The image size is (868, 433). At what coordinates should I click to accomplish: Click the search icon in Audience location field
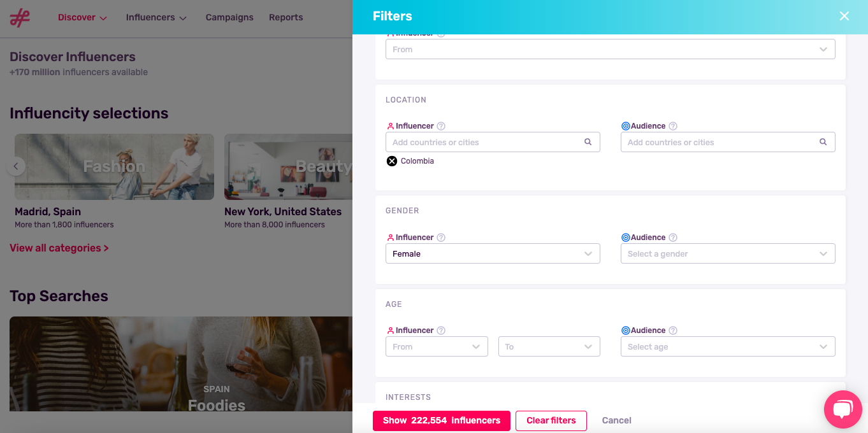tap(823, 142)
